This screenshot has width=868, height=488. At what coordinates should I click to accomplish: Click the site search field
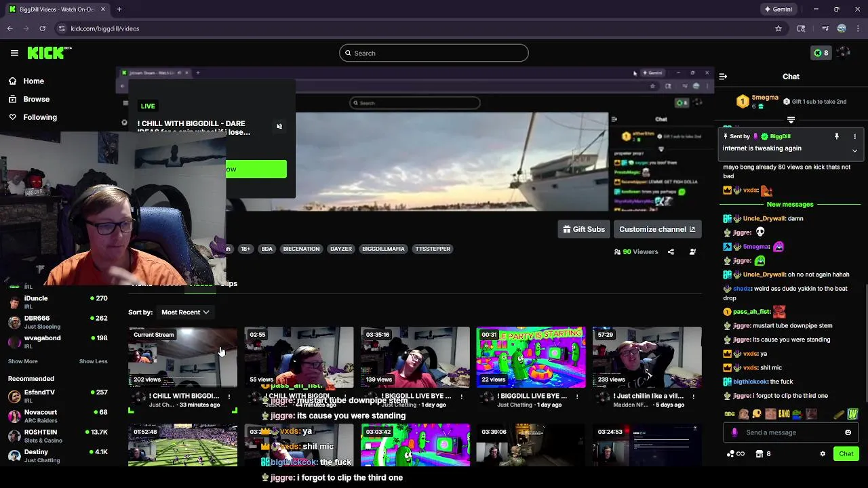point(434,53)
